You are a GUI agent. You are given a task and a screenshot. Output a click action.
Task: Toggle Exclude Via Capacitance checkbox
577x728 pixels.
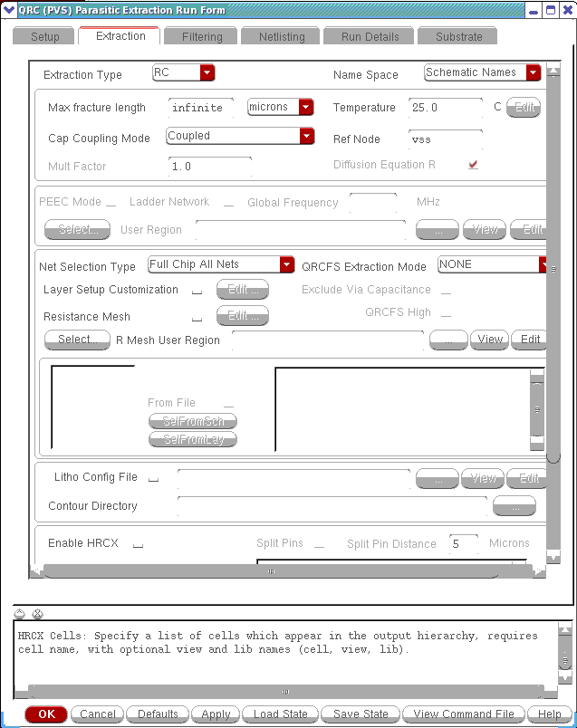[x=446, y=291]
